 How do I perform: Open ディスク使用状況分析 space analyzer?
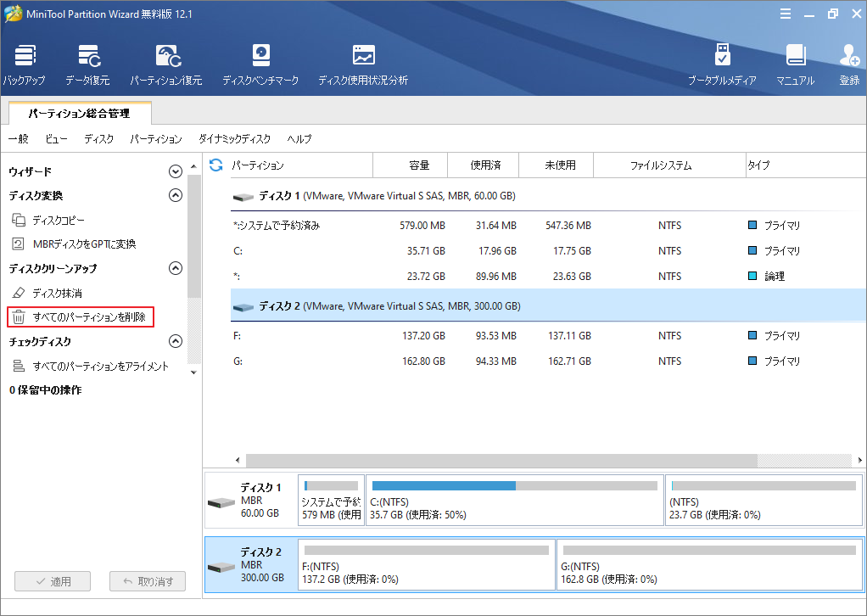pos(363,64)
